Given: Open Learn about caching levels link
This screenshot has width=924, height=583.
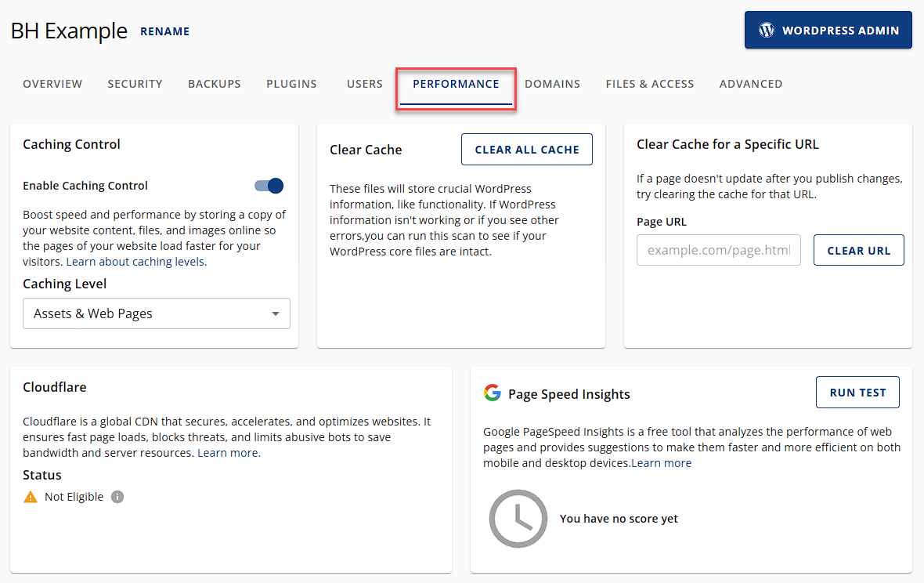Looking at the screenshot, I should (x=136, y=262).
